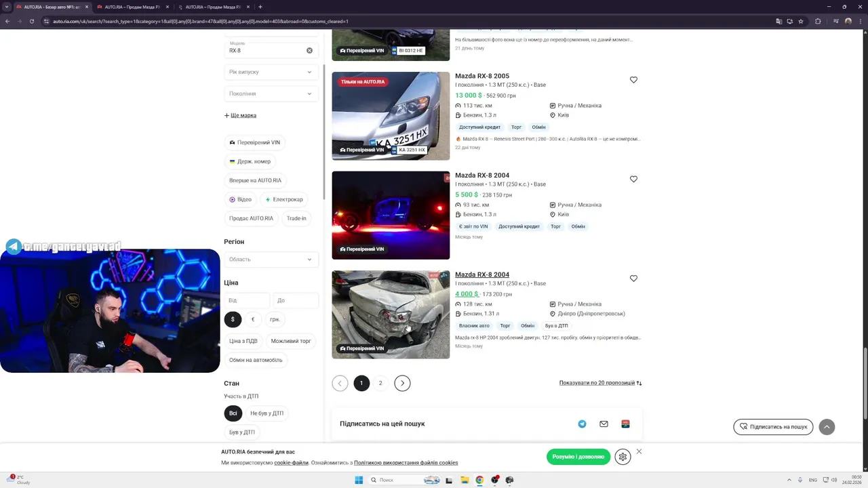Open the damaged silver RX-8 photo

click(391, 314)
